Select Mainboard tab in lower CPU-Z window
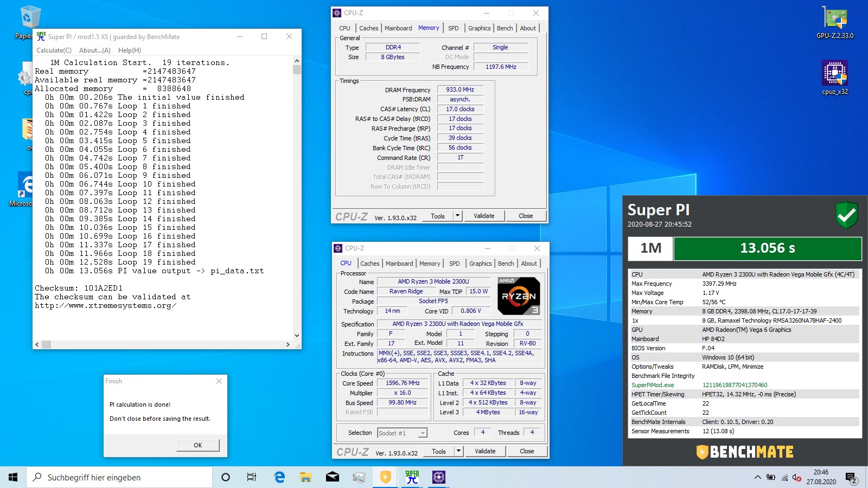Screen dimensions: 868x488 pyautogui.click(x=399, y=264)
